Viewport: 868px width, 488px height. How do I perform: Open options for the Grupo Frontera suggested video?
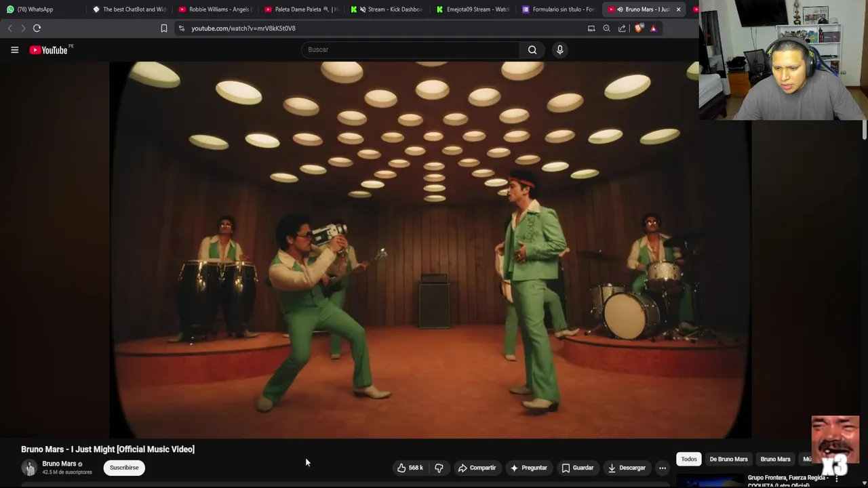tap(837, 479)
